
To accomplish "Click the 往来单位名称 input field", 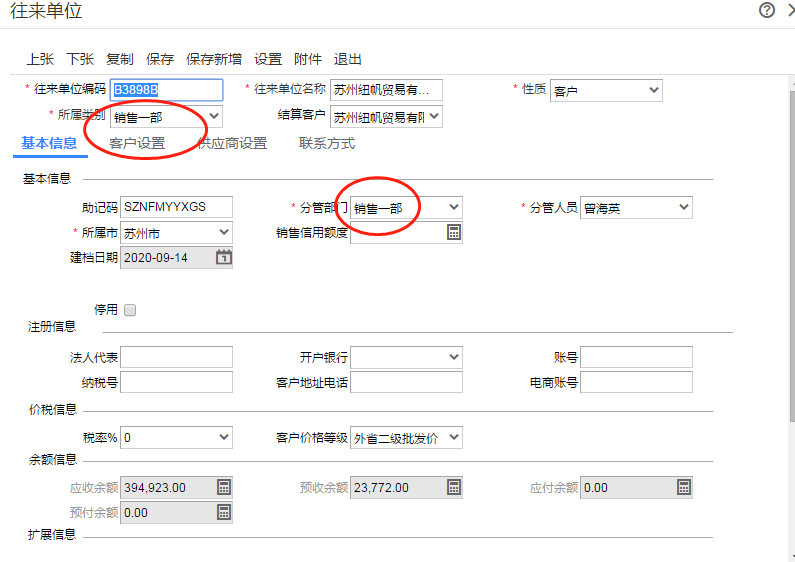I will 386,90.
